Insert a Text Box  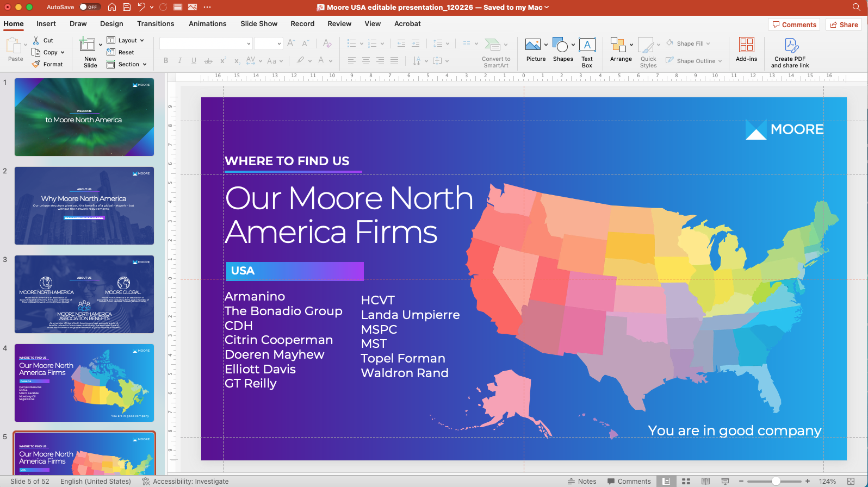coord(587,52)
